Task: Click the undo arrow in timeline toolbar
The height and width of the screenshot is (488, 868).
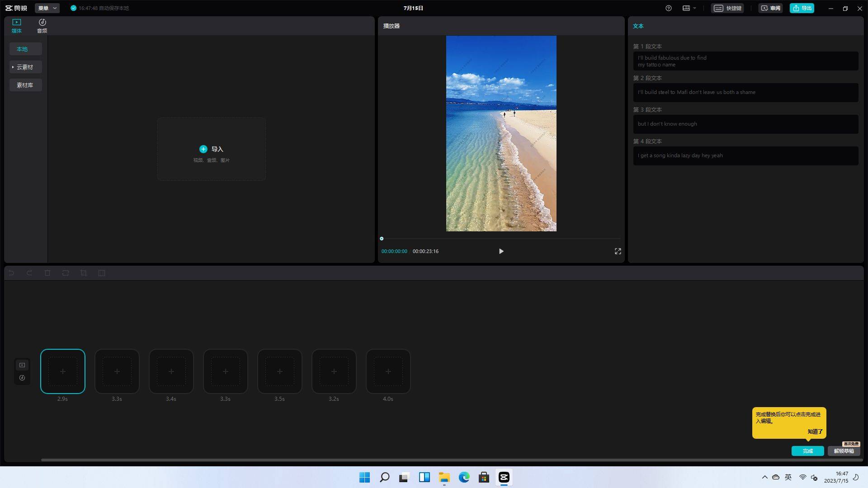Action: click(11, 273)
